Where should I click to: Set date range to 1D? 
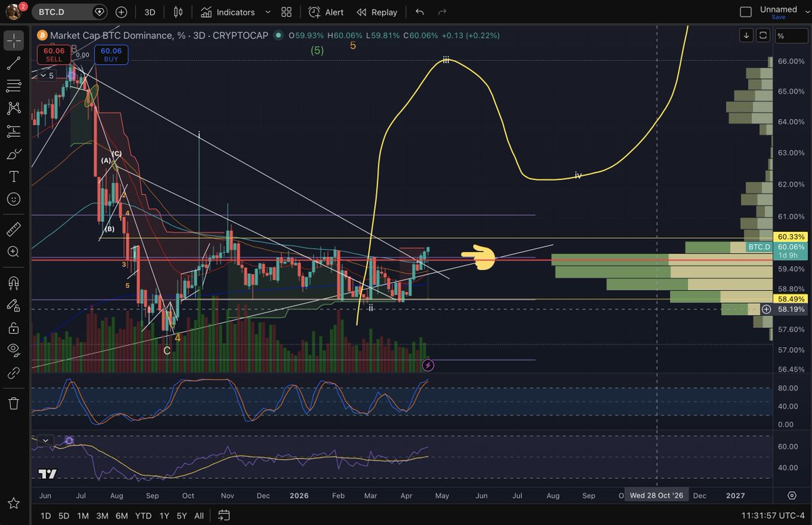pos(45,516)
